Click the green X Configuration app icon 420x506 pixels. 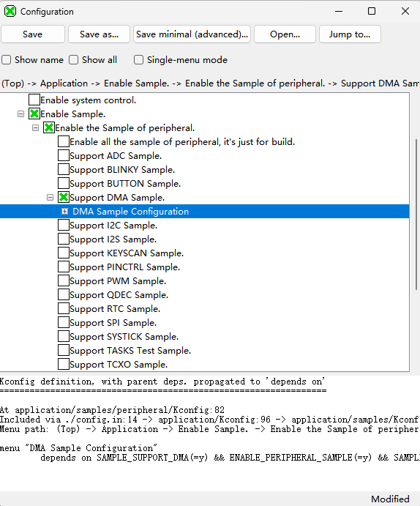click(10, 11)
